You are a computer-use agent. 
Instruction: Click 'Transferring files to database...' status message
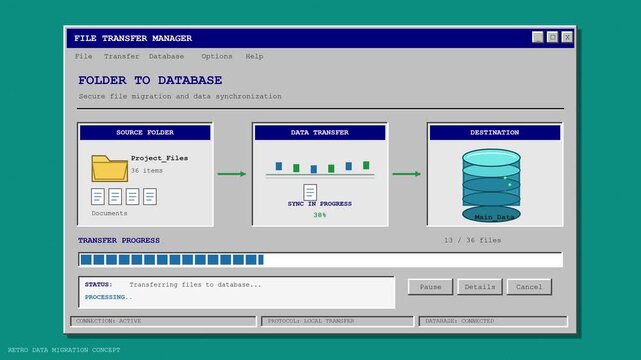coord(195,284)
